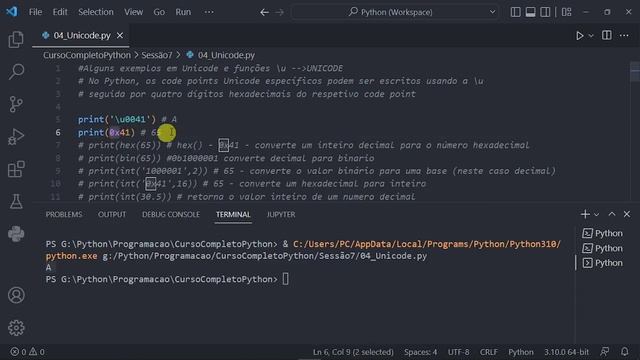Open the editor More Actions ellipsis
The height and width of the screenshot is (360, 640).
click(x=624, y=36)
